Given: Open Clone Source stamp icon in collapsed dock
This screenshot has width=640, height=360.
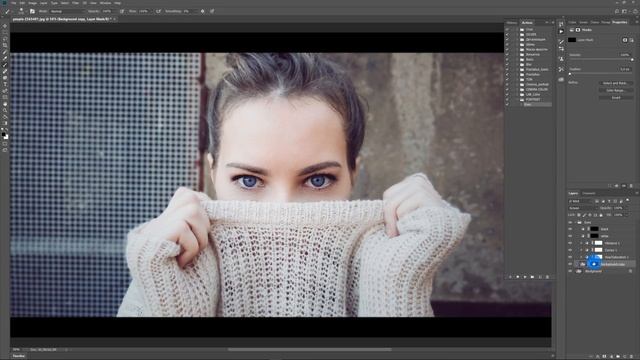Looking at the screenshot, I should point(561,59).
